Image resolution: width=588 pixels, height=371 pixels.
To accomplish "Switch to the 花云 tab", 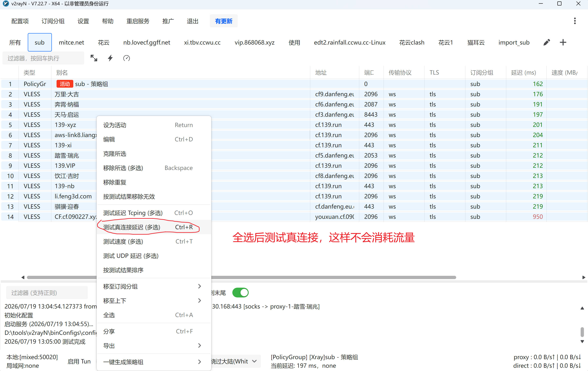I will tap(104, 42).
